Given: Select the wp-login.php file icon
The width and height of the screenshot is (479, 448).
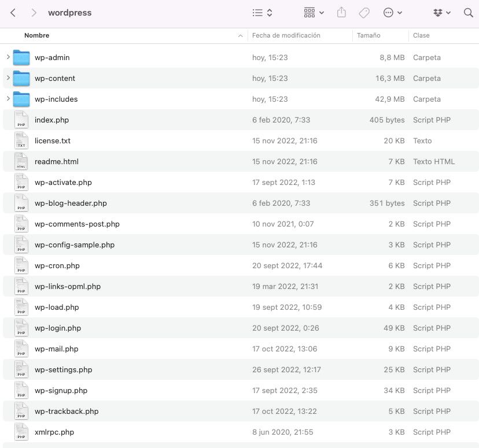Looking at the screenshot, I should 21,328.
